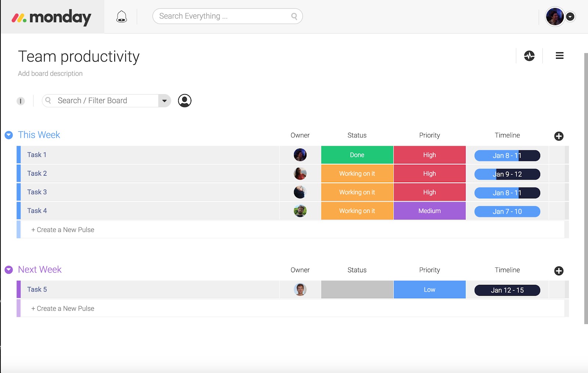Change Task 2 Working on it status
Screen dimensions: 588x373
(357, 173)
